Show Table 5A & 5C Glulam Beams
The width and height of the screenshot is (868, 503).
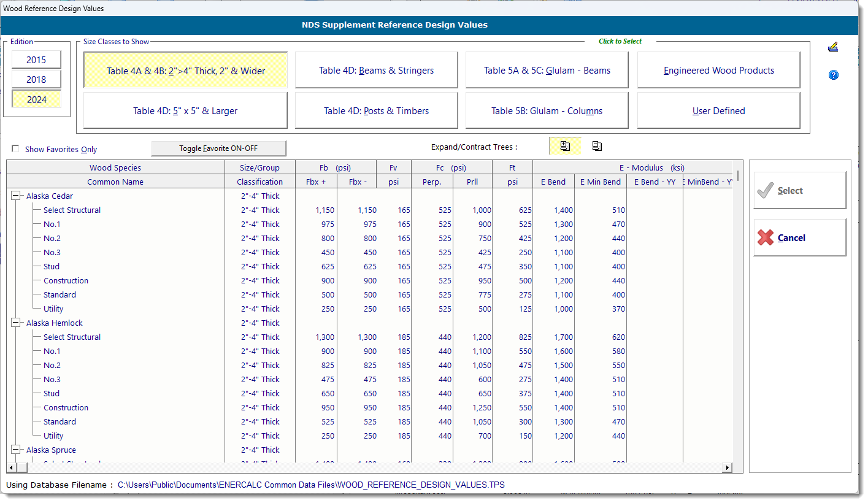[x=547, y=71]
